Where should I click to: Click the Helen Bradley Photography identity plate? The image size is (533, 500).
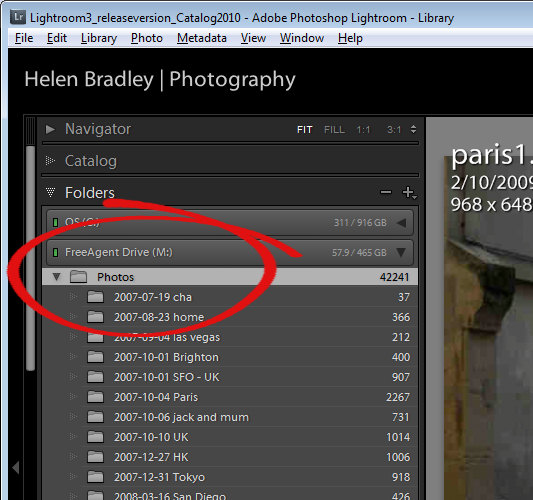point(160,80)
